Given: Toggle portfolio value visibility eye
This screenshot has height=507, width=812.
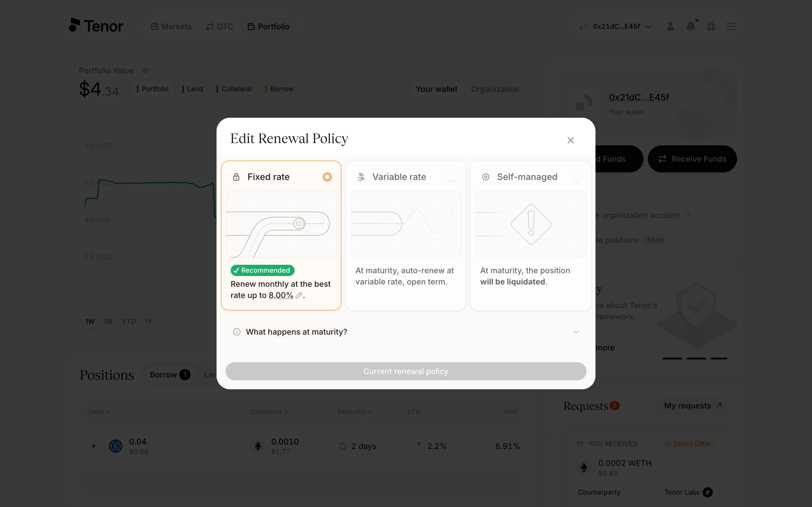Looking at the screenshot, I should tap(145, 70).
